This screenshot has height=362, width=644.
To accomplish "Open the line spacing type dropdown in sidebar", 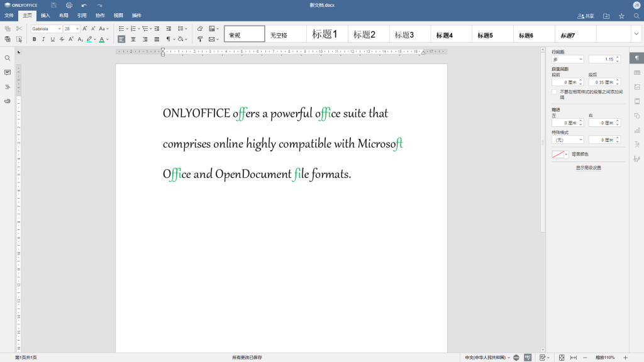I will tap(568, 60).
